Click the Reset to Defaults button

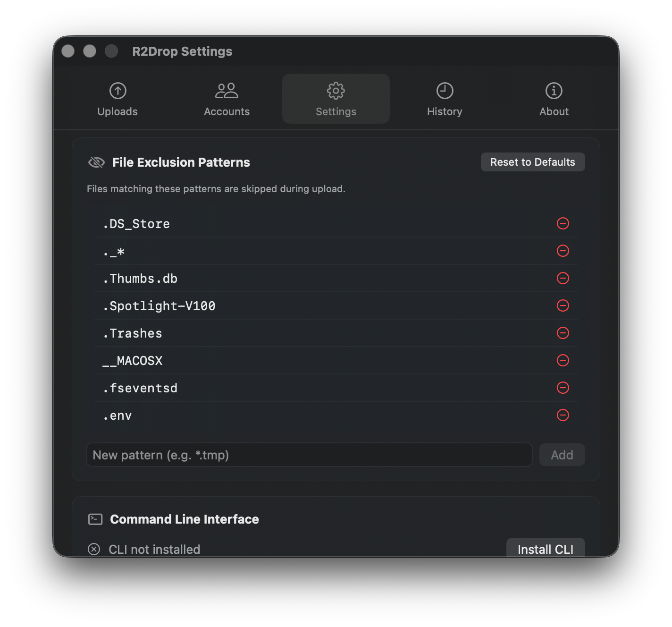(532, 162)
